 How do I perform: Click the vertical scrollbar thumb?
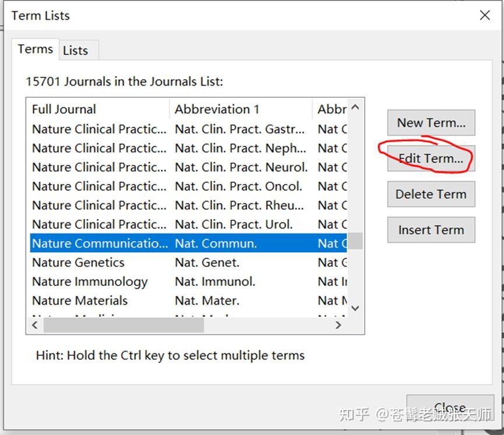click(355, 241)
